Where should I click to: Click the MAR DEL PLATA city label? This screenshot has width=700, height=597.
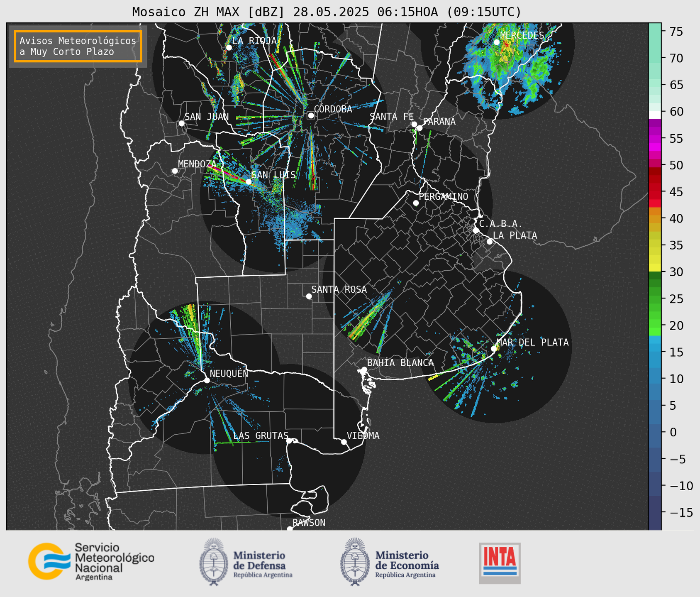pyautogui.click(x=533, y=343)
